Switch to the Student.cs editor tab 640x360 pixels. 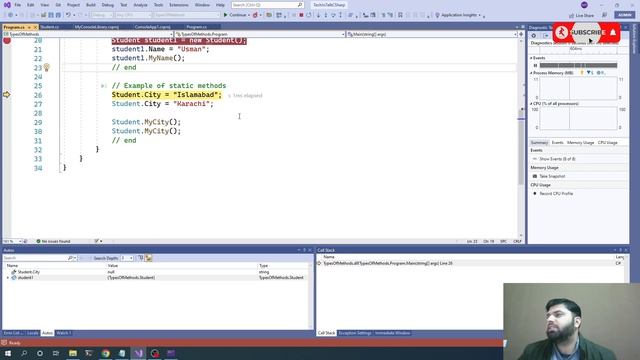click(x=50, y=27)
